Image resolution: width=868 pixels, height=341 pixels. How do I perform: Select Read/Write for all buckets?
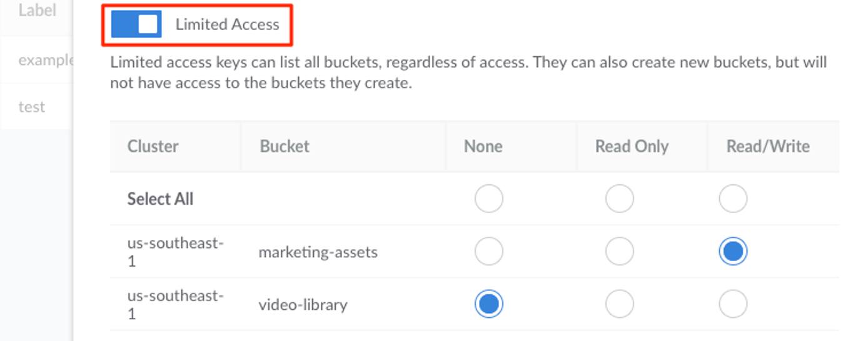point(733,199)
